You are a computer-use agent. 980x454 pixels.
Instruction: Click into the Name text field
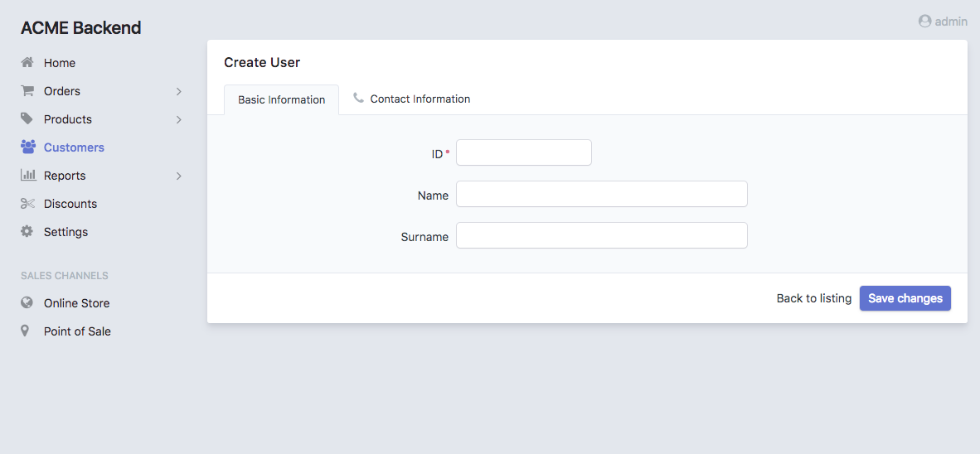[601, 194]
